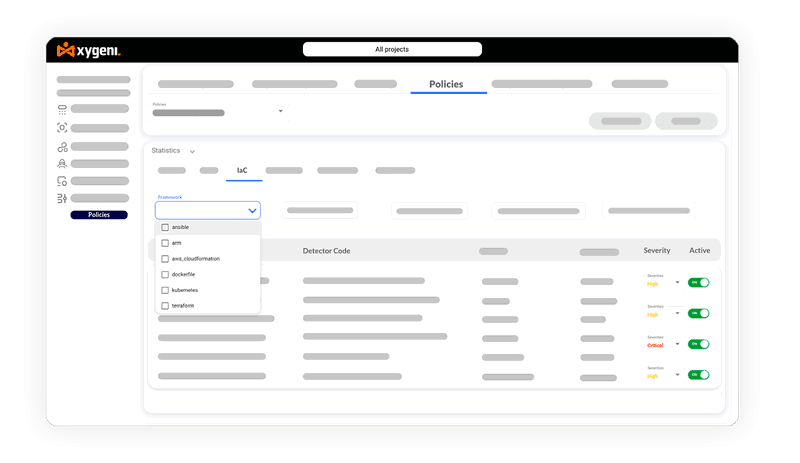
Task: Select the kubernetes option checkbox
Action: pyautogui.click(x=165, y=290)
